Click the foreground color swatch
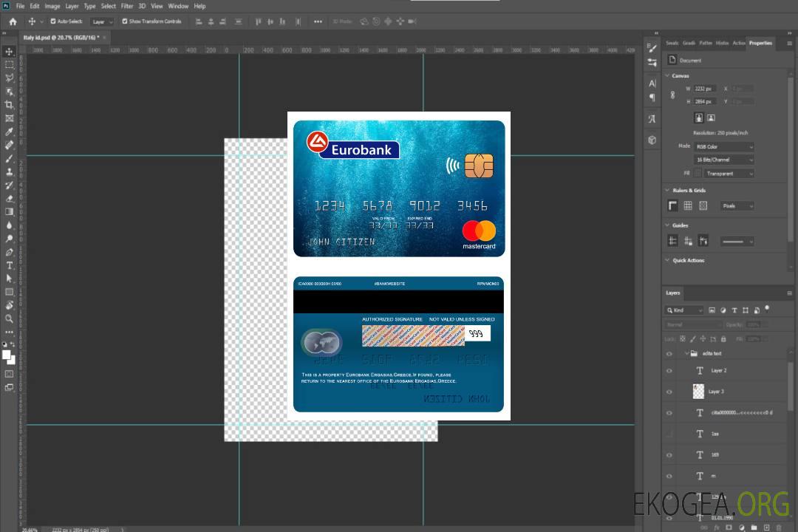 tap(7, 355)
